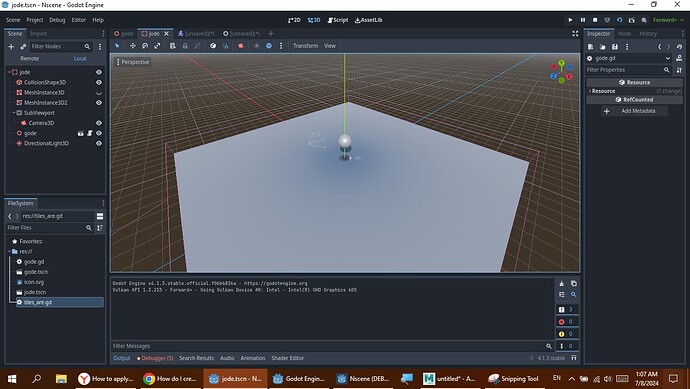Toggle visibility of jode root node
The height and width of the screenshot is (389, 690).
[99, 72]
